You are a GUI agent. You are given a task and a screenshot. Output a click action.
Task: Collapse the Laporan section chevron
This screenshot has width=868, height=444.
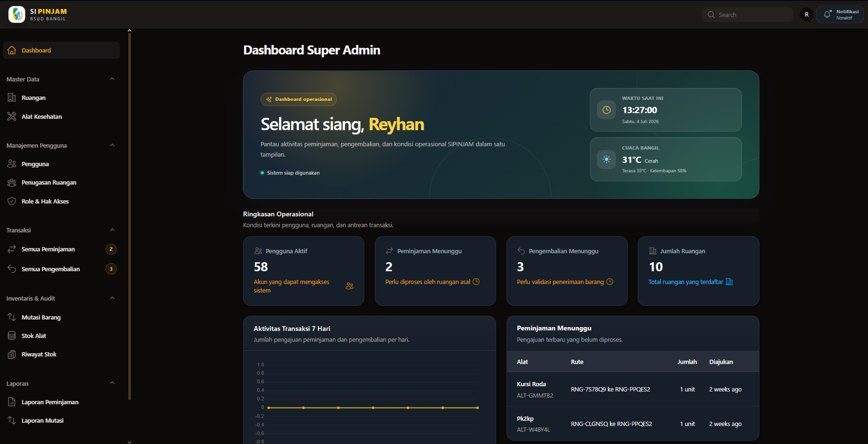coord(112,383)
